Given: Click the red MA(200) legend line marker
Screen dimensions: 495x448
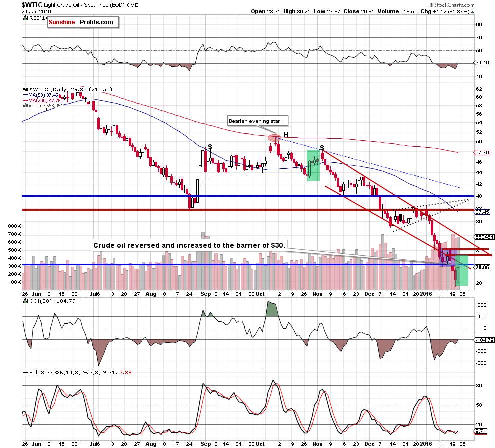Looking at the screenshot, I should (x=25, y=100).
